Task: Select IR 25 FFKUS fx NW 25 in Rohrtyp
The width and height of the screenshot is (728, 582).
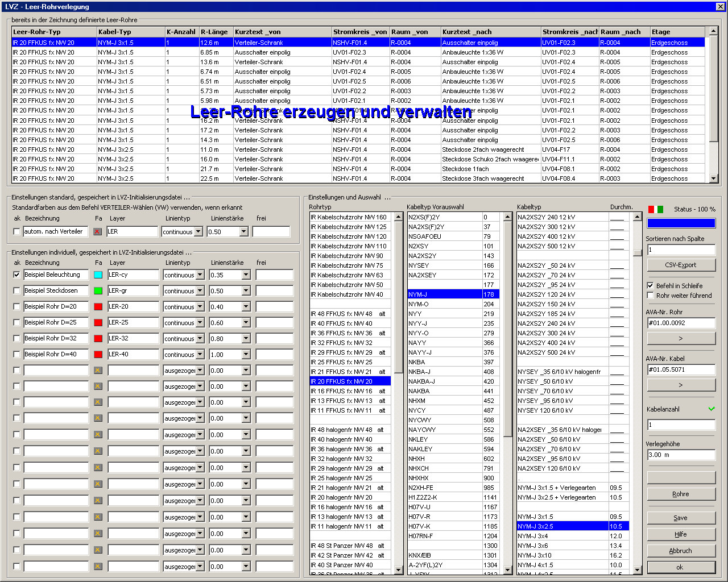Action: [x=350, y=362]
